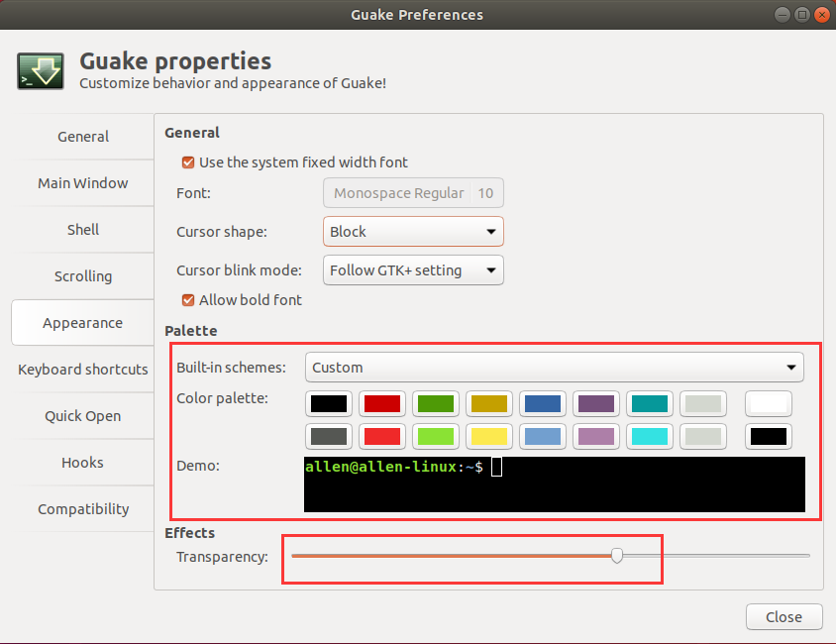Viewport: 836px width, 644px height.
Task: Pick the dark blue palette swatch
Action: (543, 403)
